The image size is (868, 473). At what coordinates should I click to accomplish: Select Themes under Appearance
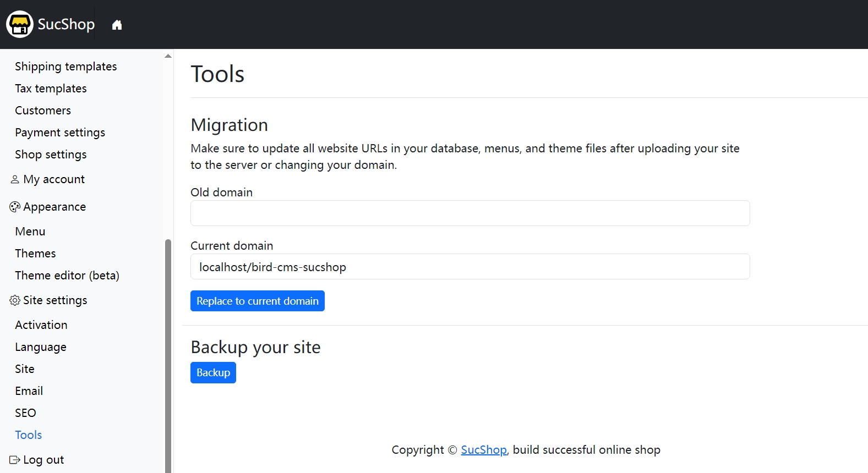[x=35, y=254]
